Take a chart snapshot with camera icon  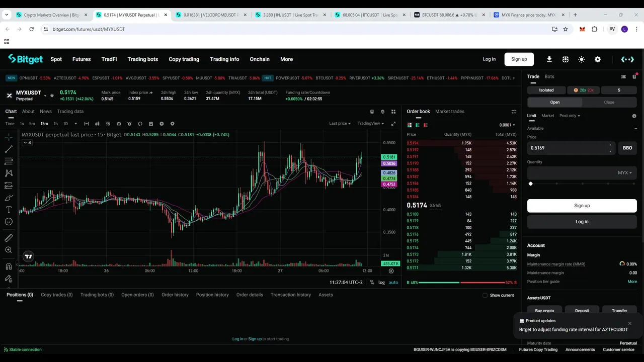[x=119, y=124]
